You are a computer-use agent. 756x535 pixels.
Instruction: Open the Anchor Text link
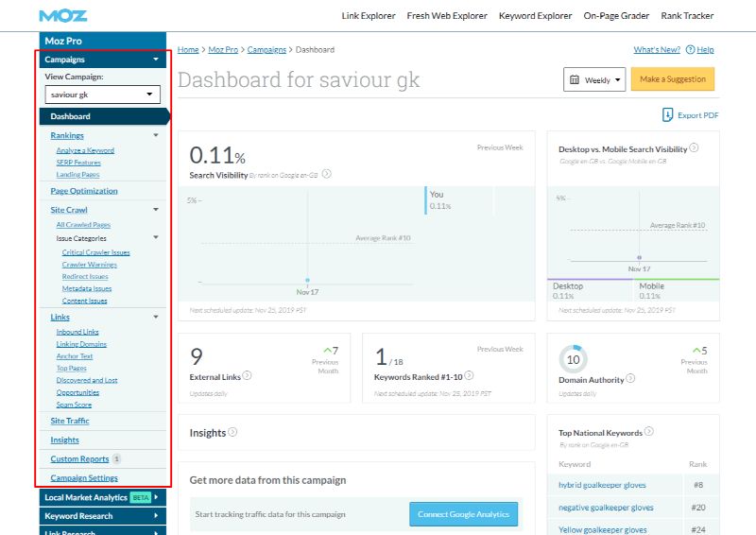[x=75, y=356]
